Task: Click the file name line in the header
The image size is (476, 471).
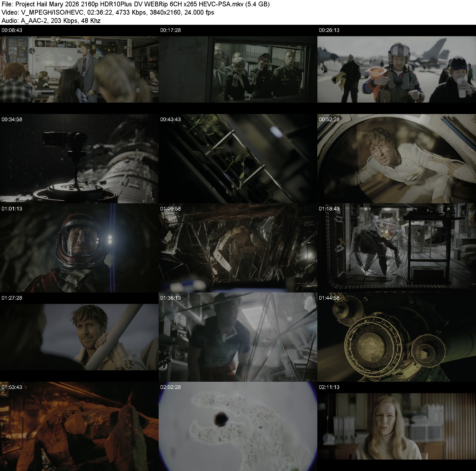Action: [136, 4]
